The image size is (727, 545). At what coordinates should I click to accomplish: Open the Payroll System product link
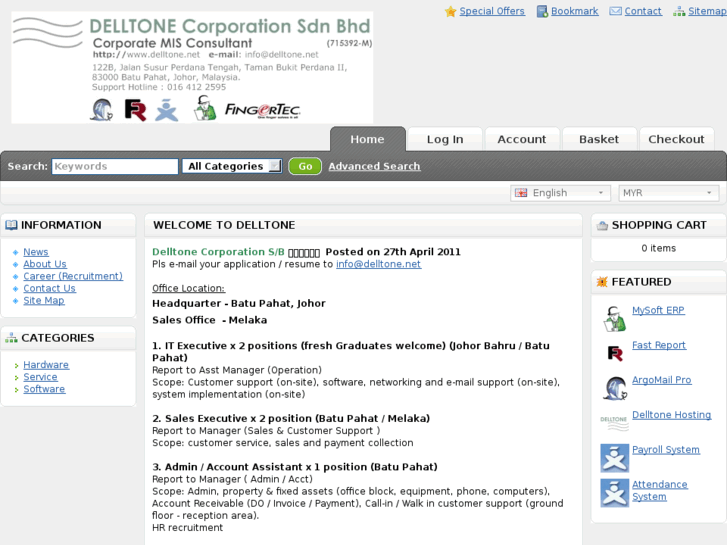point(666,449)
